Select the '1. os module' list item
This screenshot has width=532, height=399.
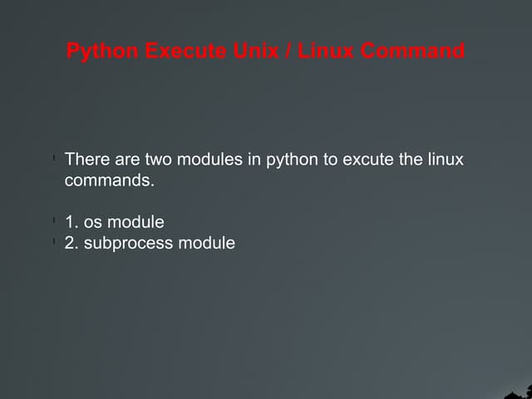pos(114,222)
